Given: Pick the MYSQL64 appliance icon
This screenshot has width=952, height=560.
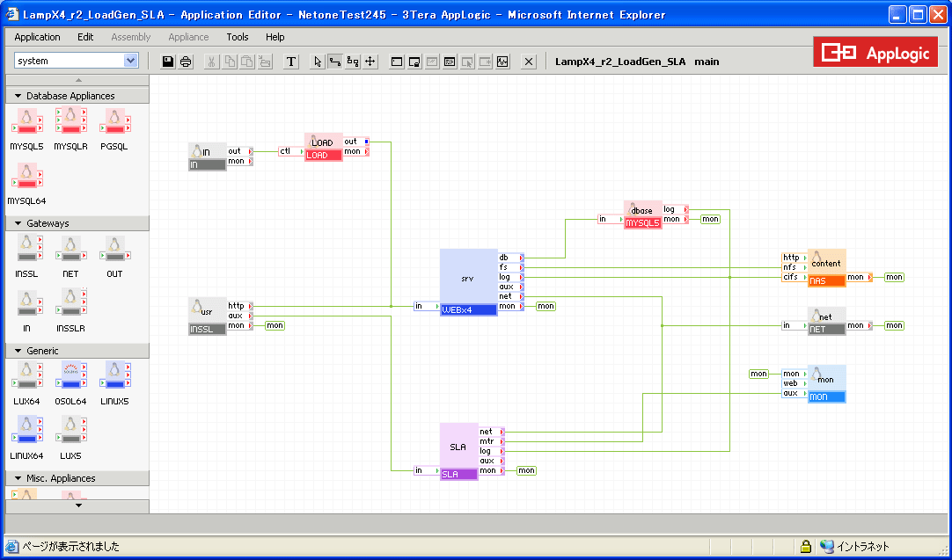Looking at the screenshot, I should coord(26,176).
